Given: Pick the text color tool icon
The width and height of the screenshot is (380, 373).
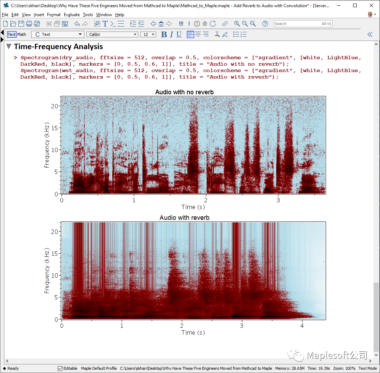Looking at the screenshot, I should tap(217, 34).
